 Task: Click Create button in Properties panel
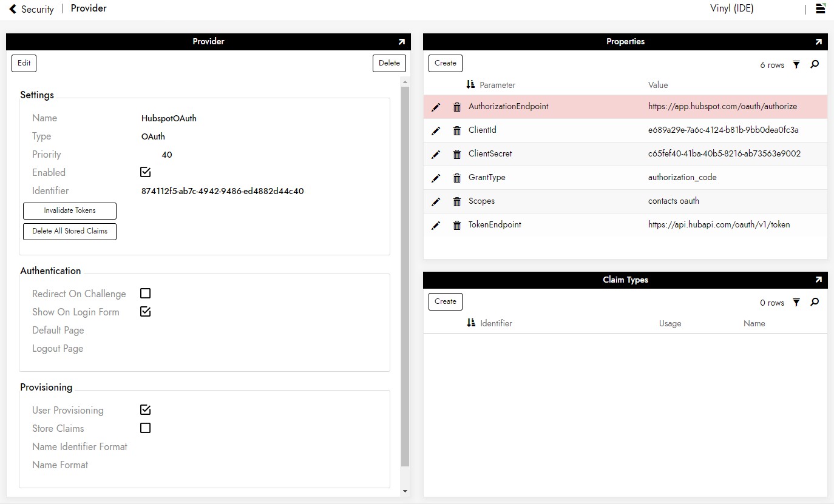446,63
